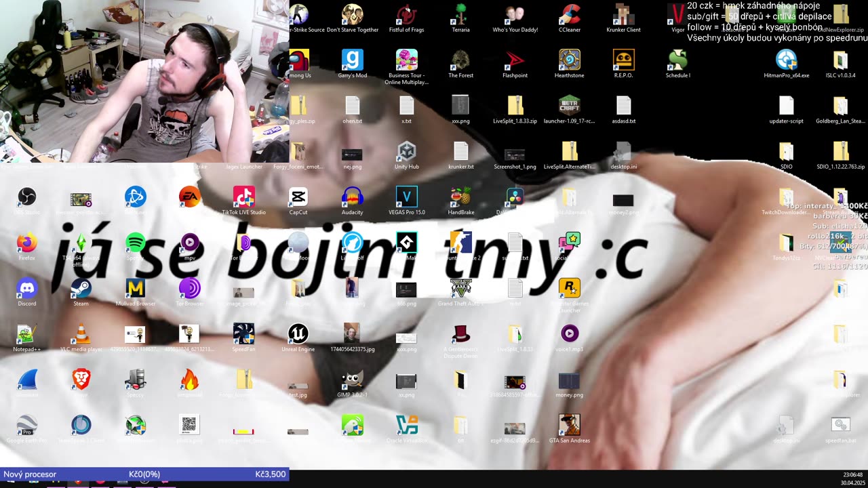Select the Discord icon

tap(27, 291)
